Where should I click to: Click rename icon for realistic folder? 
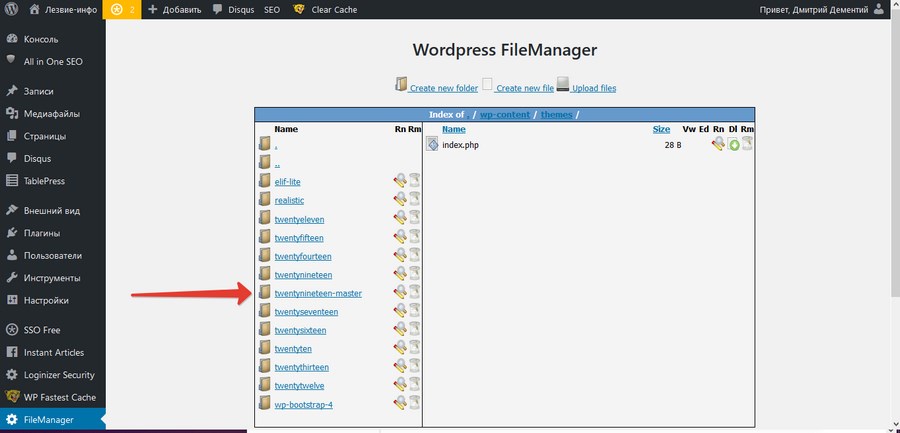tap(400, 200)
